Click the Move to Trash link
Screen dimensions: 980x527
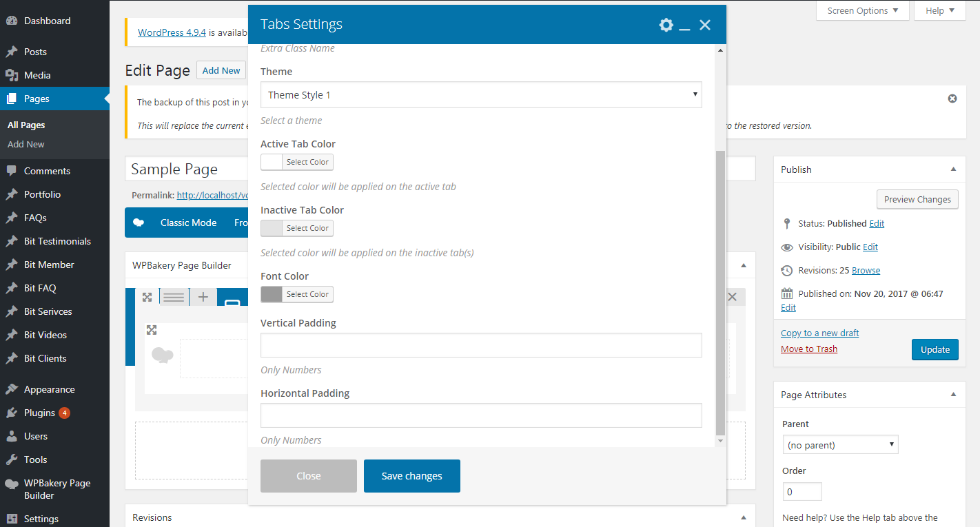tap(808, 349)
